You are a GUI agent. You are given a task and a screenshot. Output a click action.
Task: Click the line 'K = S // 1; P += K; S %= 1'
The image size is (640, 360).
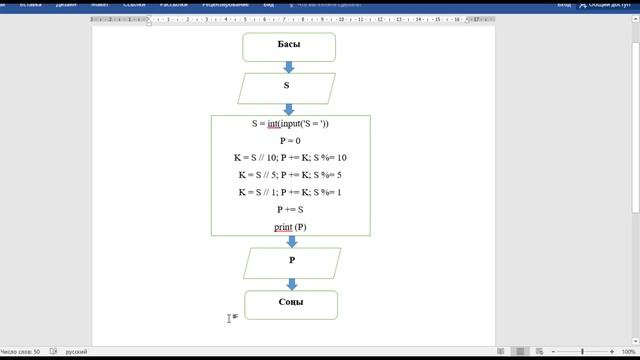[290, 192]
